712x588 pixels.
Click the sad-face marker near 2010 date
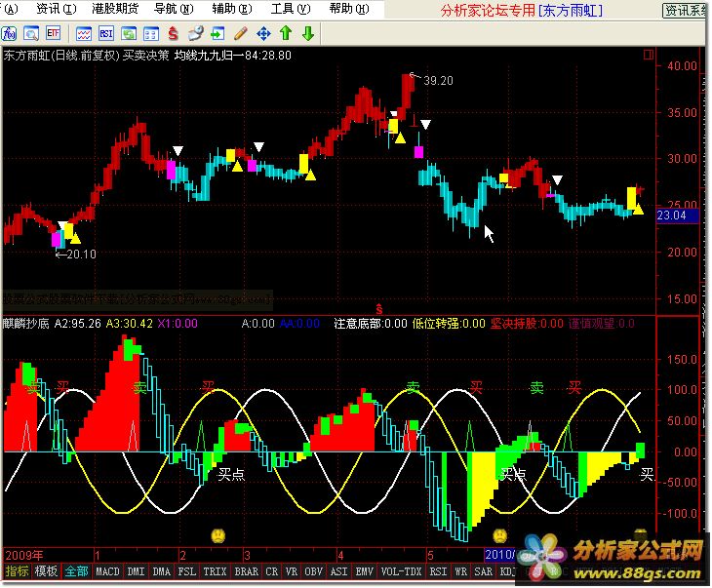click(x=500, y=535)
